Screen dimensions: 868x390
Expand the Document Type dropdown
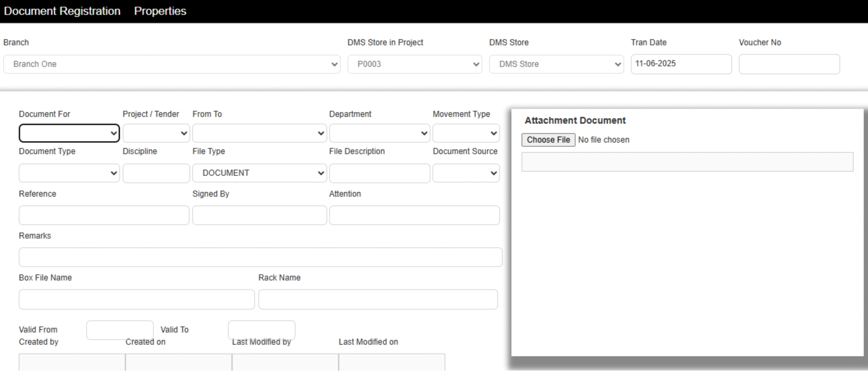(x=69, y=173)
